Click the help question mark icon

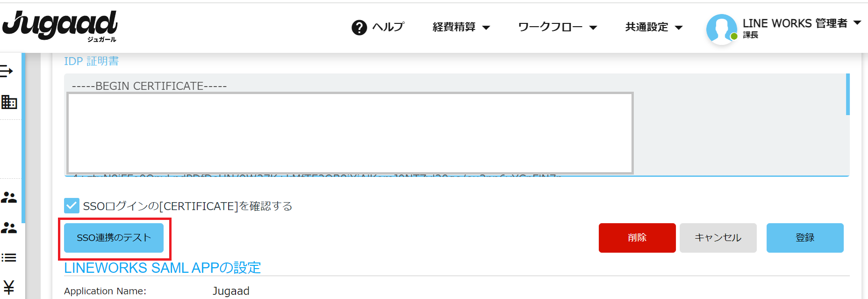(359, 28)
